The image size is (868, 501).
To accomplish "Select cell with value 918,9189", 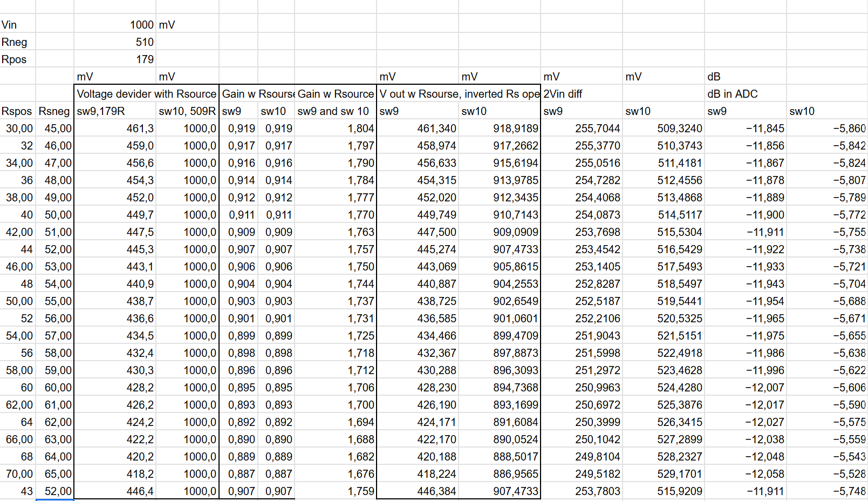I will pos(500,128).
